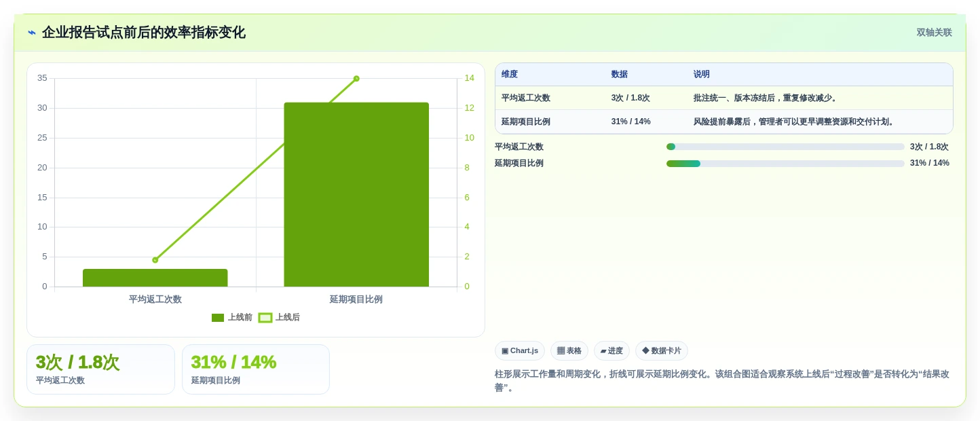
Task: Click the tall 延期项目比例 bar in chart
Action: pyautogui.click(x=356, y=195)
